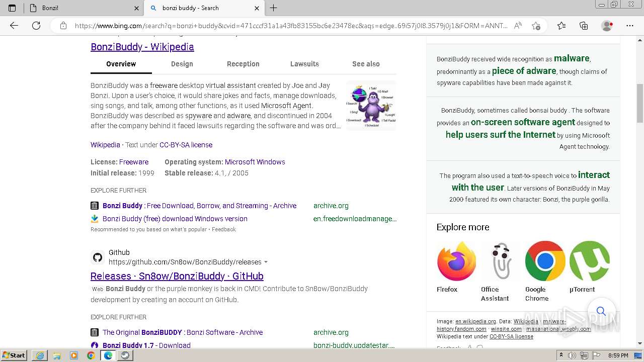Switch to the Bonzi! tab

pyautogui.click(x=83, y=8)
